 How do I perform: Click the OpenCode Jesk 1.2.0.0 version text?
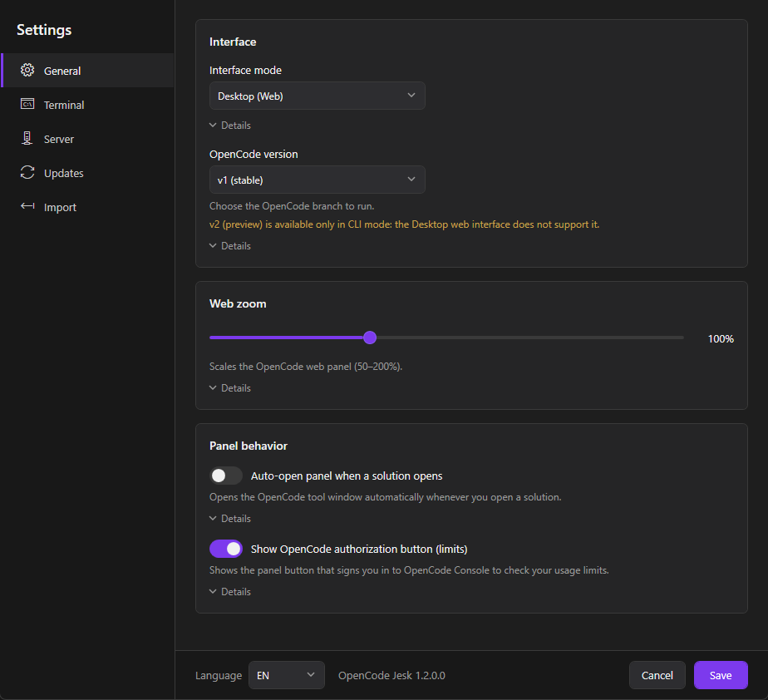pos(391,676)
